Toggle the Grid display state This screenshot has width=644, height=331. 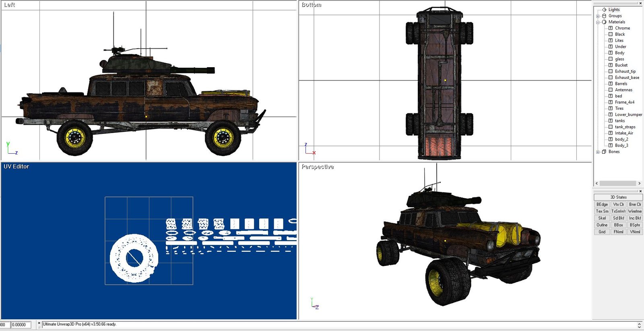coord(602,232)
